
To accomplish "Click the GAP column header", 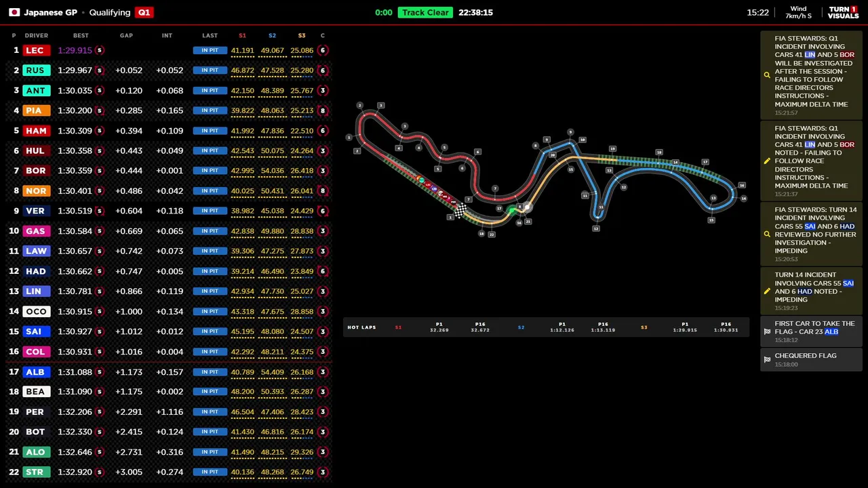I will point(126,35).
